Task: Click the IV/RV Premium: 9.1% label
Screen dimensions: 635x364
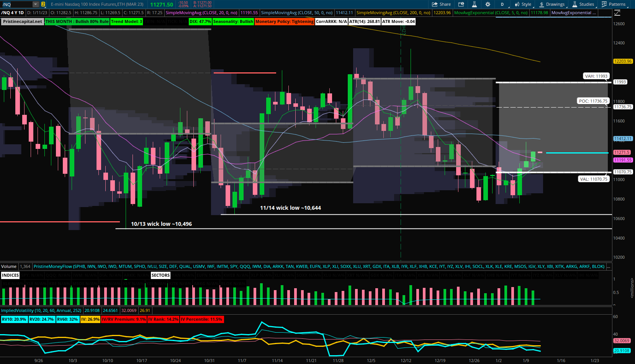Action: (124, 319)
